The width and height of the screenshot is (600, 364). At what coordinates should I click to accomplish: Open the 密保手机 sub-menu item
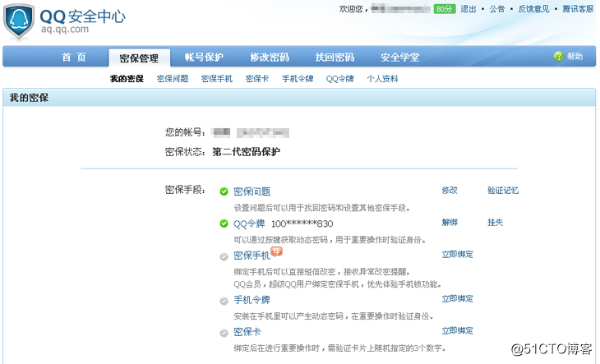pos(217,79)
